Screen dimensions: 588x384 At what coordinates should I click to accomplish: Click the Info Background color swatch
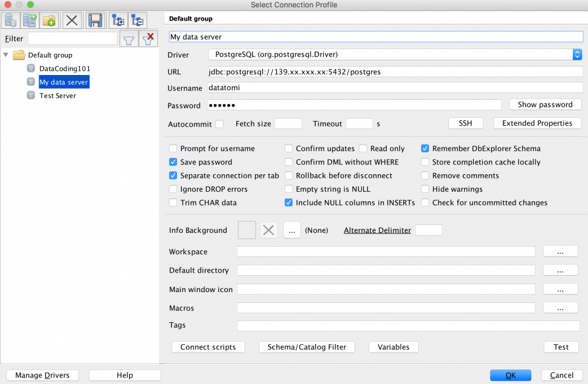coord(247,230)
